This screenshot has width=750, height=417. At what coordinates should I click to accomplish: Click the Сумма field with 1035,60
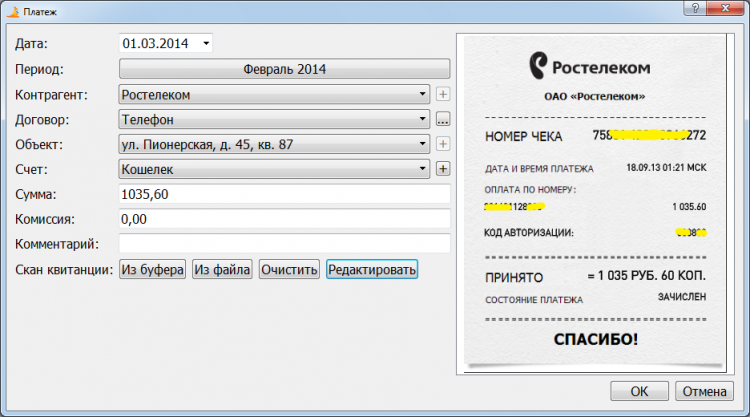(285, 194)
